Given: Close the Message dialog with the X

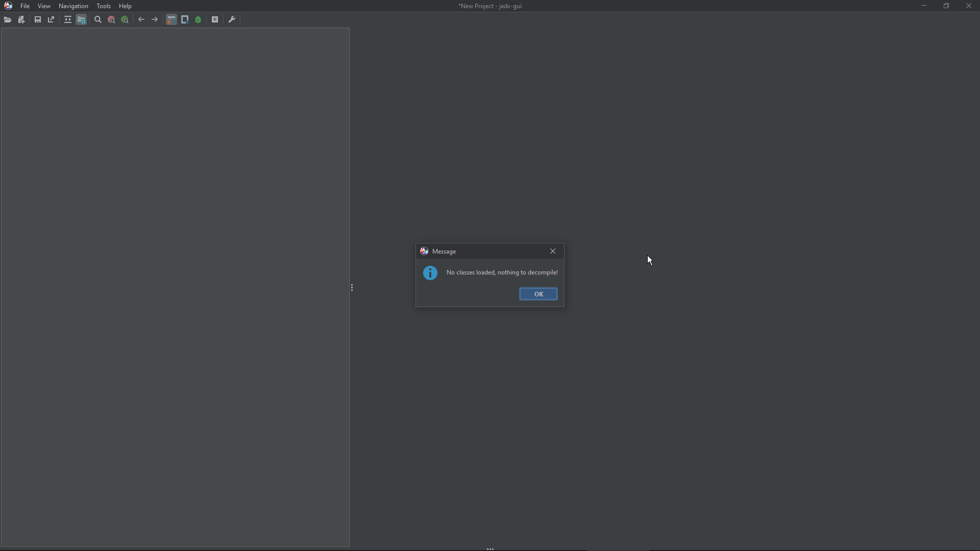Looking at the screenshot, I should click(x=553, y=251).
